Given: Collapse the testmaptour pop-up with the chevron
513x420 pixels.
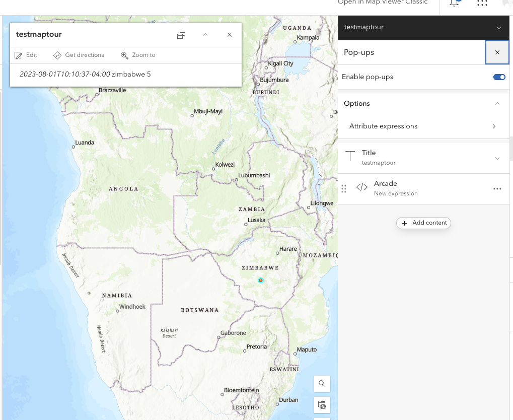Looking at the screenshot, I should pos(205,35).
